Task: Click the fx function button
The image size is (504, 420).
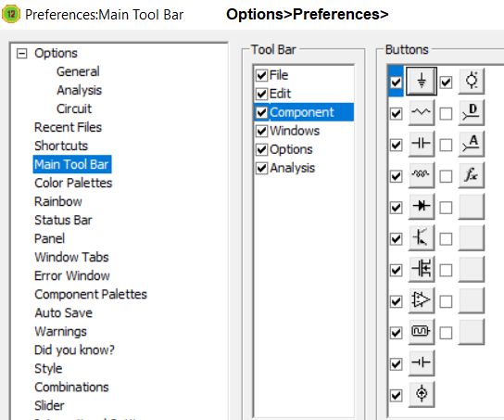Action: coord(472,175)
